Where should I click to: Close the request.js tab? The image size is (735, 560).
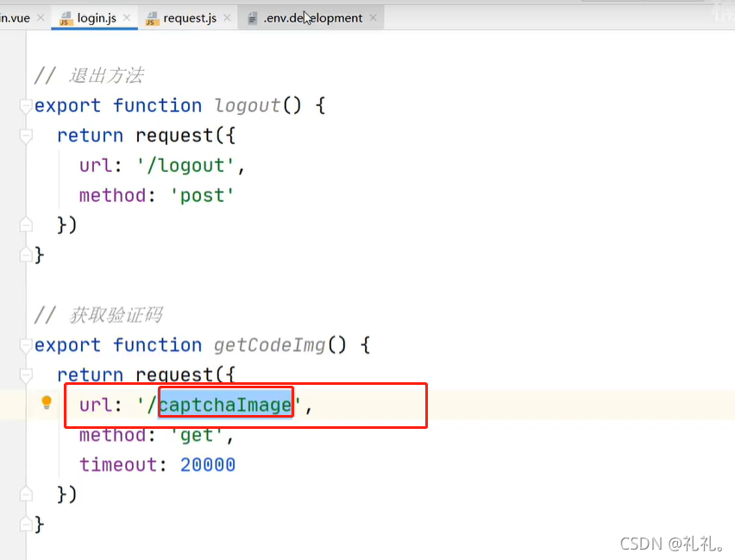[227, 18]
